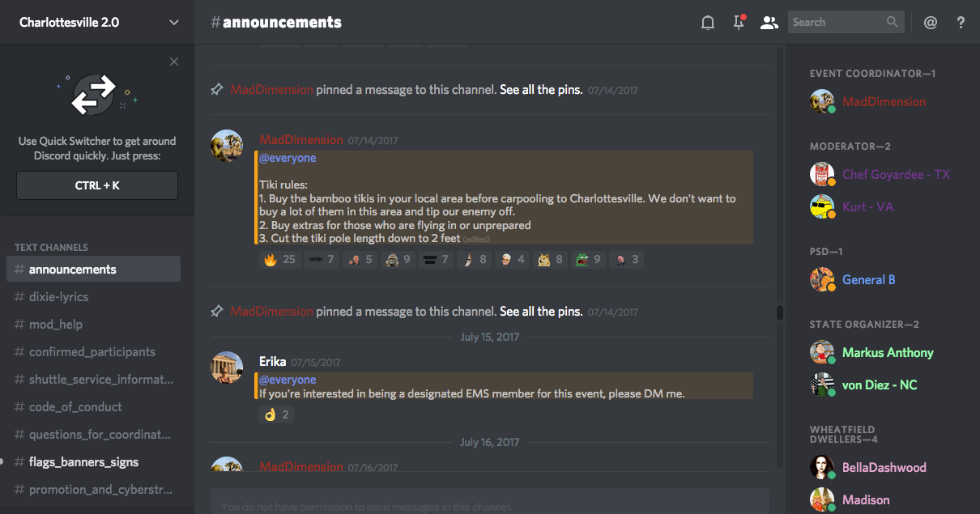Click the message list scrollbar thumb

pyautogui.click(x=780, y=312)
